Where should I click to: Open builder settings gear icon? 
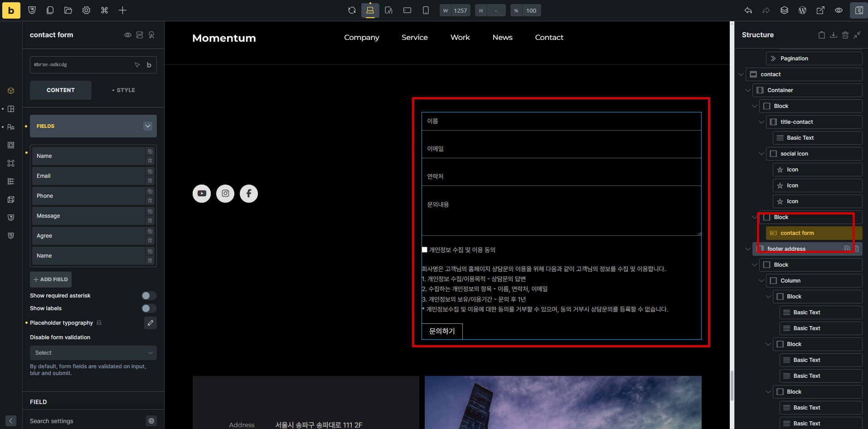point(86,10)
